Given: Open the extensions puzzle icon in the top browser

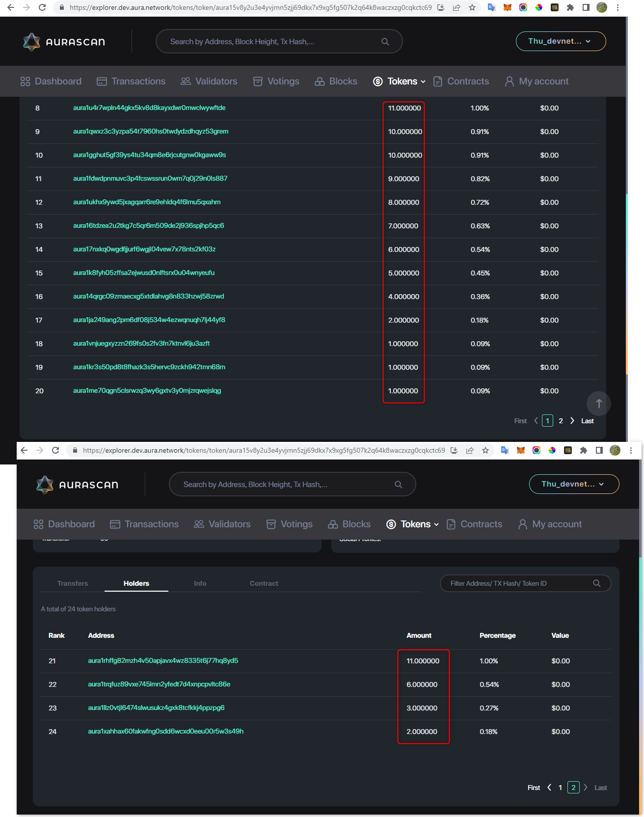Looking at the screenshot, I should coord(570,7).
